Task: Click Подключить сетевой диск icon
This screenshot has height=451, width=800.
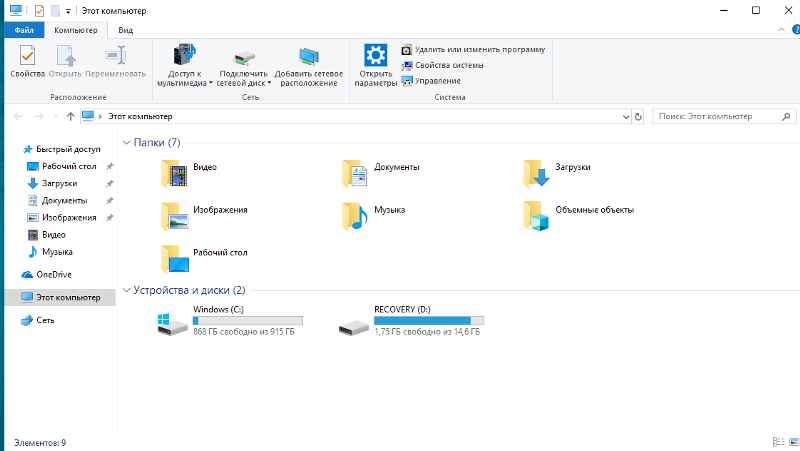Action: (244, 57)
